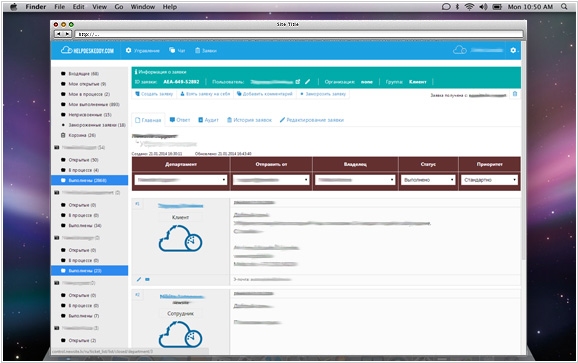Viewport: 578px width, 363px height.
Task: Switch to the Аудит tab
Action: (x=208, y=120)
